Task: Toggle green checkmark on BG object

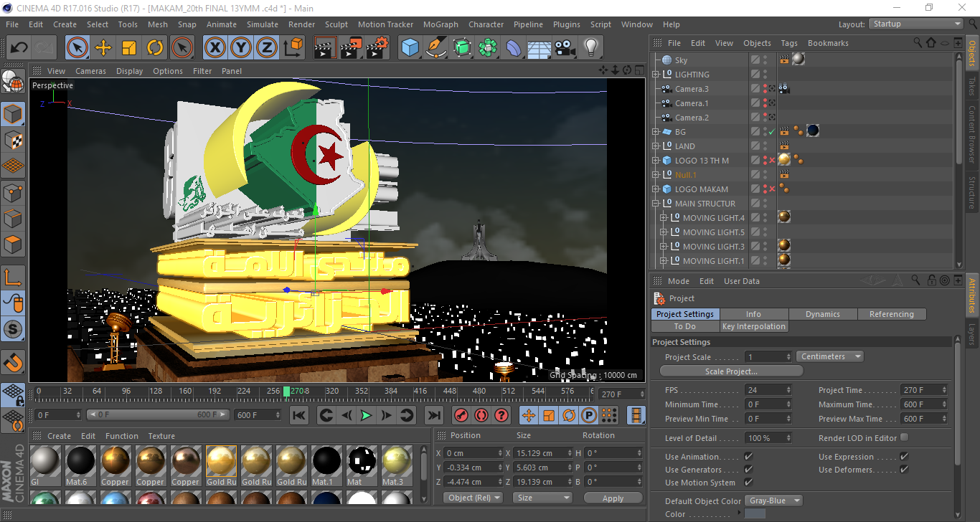Action: 772,132
